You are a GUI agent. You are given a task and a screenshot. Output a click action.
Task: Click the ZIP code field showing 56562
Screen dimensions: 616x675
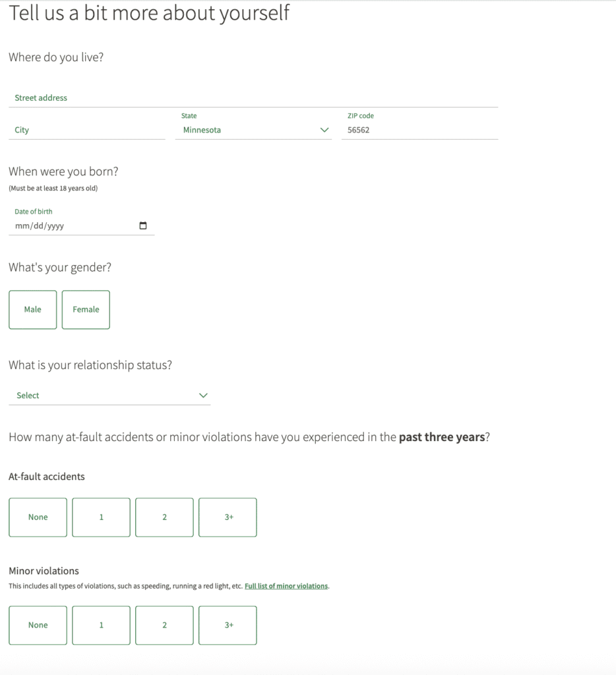pos(419,131)
